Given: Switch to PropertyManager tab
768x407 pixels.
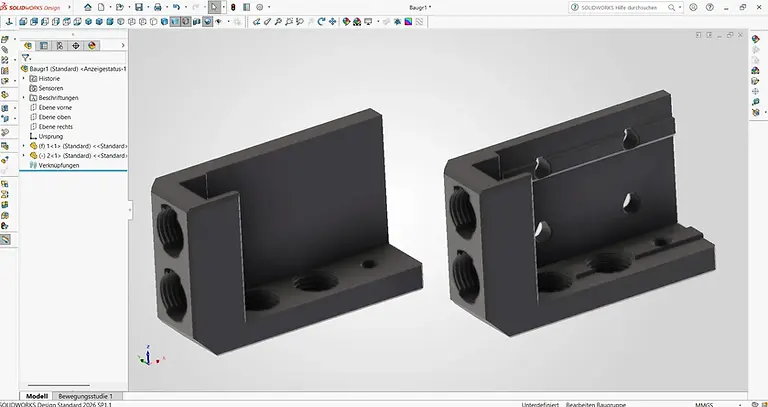Looking at the screenshot, I should coord(44,46).
